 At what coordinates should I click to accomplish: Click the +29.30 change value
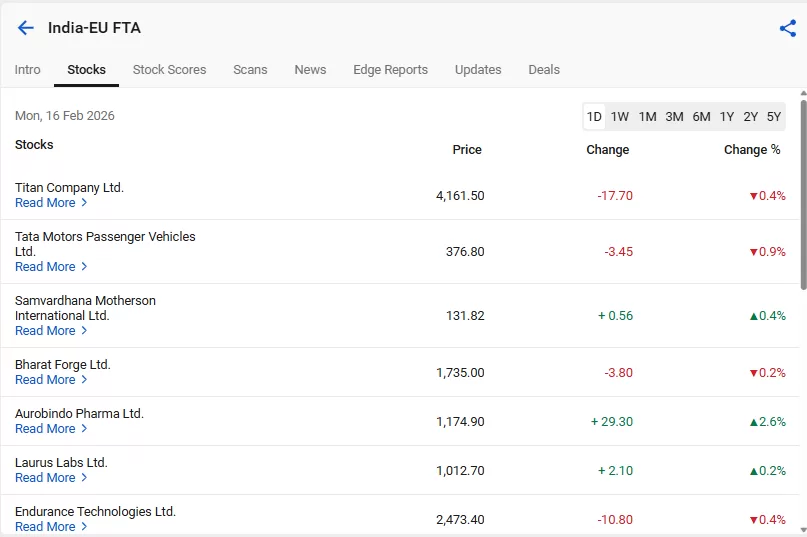click(x=611, y=422)
